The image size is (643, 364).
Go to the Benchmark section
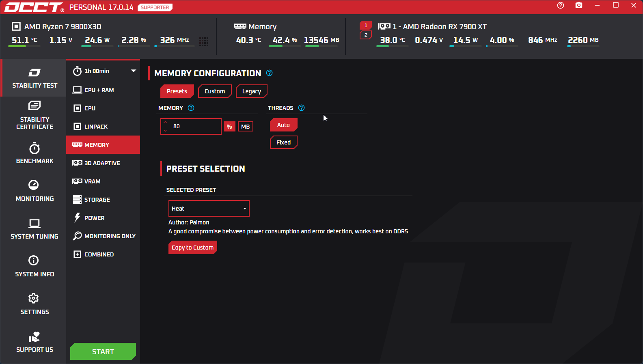click(35, 153)
